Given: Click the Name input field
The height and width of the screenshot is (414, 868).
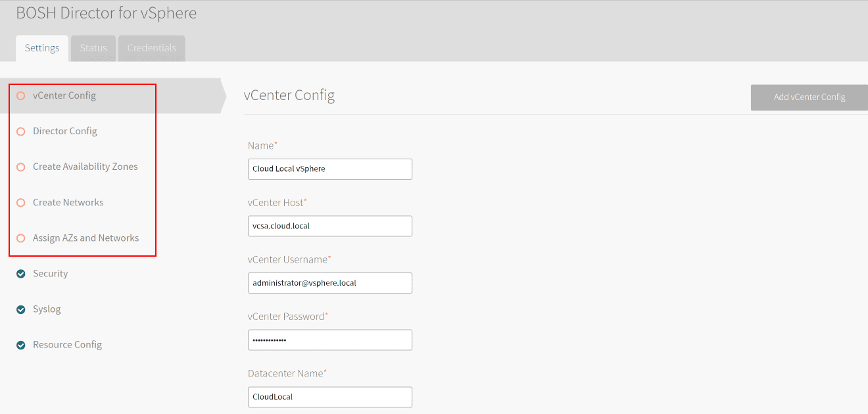Looking at the screenshot, I should tap(330, 169).
